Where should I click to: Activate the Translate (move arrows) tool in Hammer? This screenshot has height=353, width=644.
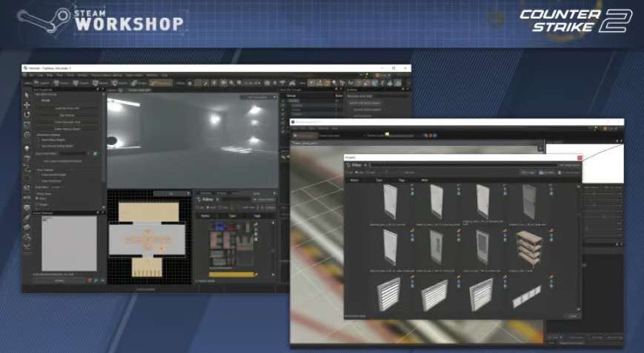[x=27, y=105]
